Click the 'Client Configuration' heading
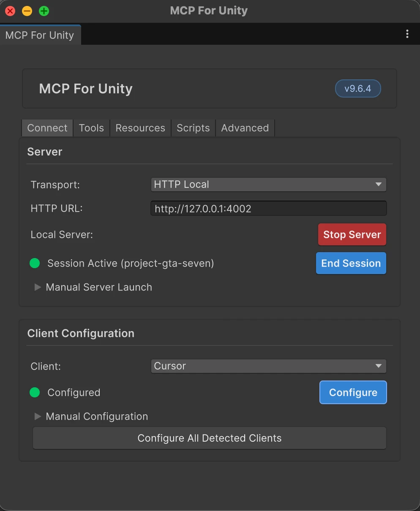Screen dimensions: 420x511 point(81,334)
